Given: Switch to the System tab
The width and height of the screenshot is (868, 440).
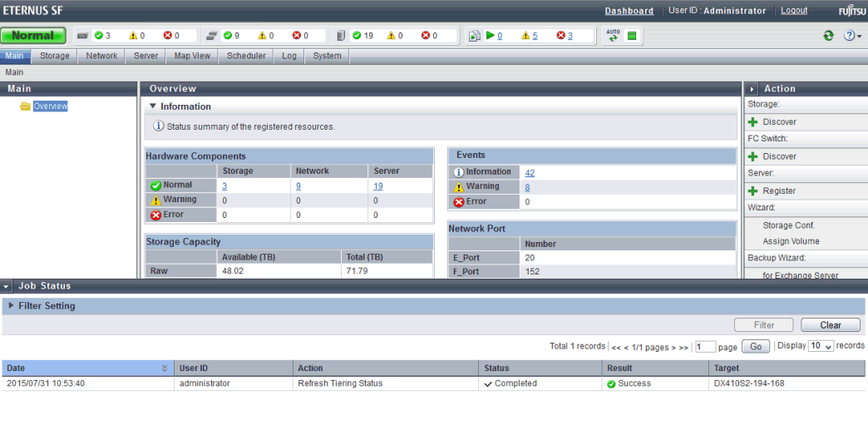Looking at the screenshot, I should point(327,56).
